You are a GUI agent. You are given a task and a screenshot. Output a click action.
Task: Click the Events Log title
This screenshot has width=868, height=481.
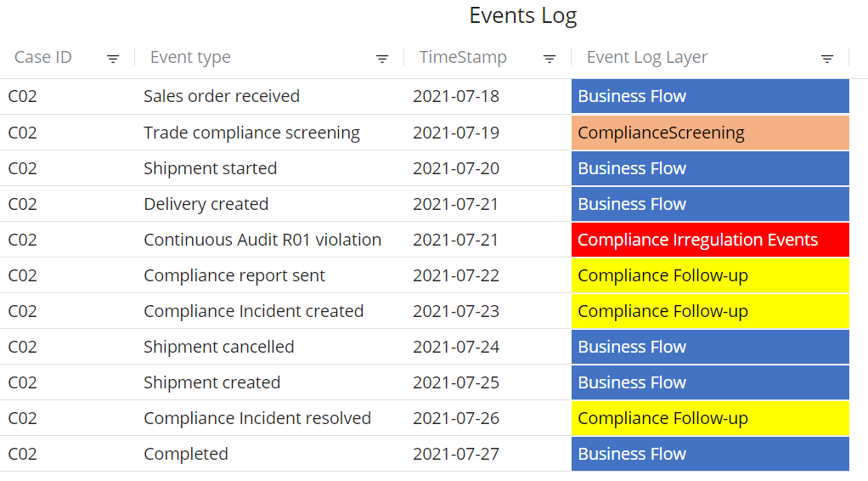[523, 15]
